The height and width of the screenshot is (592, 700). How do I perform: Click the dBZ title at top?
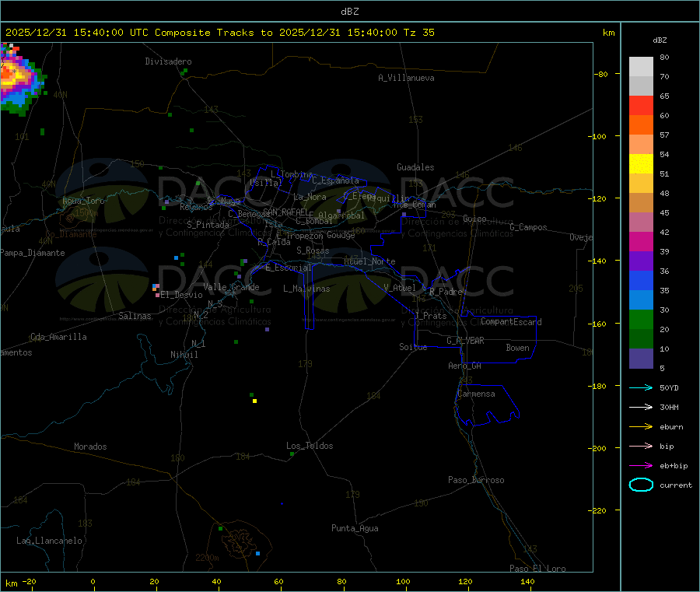[349, 12]
